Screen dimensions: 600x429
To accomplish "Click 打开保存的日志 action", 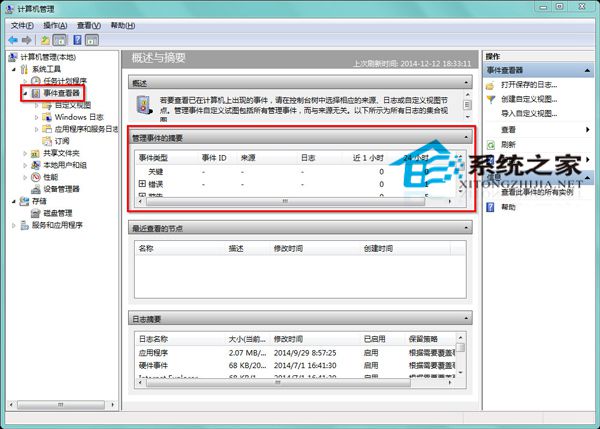I will click(529, 85).
